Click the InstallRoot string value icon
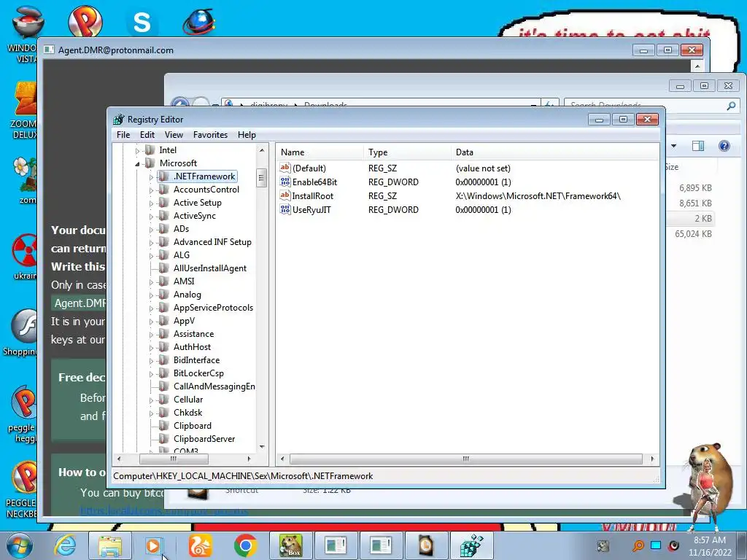 [x=285, y=195]
